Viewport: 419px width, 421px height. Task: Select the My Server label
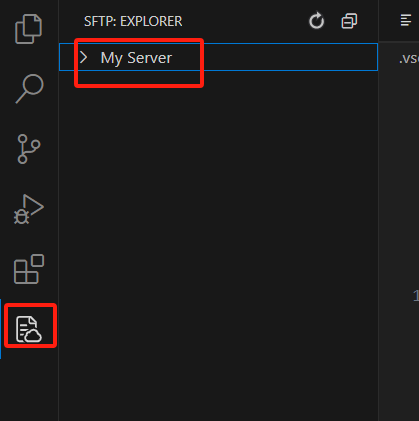tap(136, 58)
